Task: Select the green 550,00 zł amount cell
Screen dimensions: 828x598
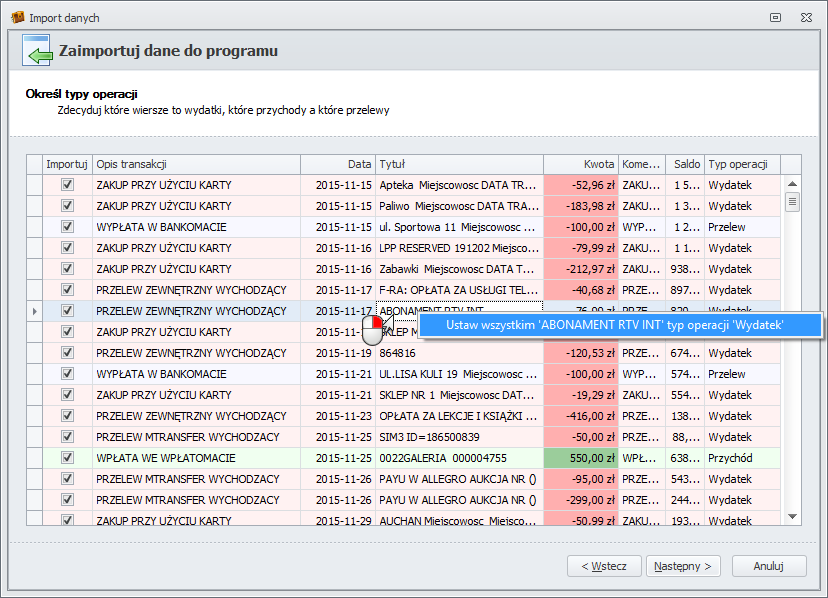Action: pyautogui.click(x=580, y=458)
